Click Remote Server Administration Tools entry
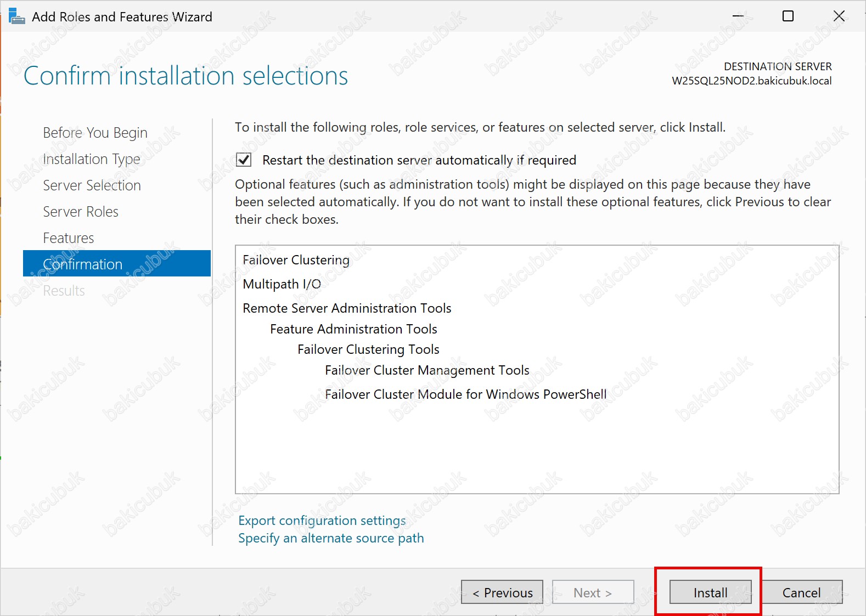Viewport: 866px width, 616px height. 347,308
